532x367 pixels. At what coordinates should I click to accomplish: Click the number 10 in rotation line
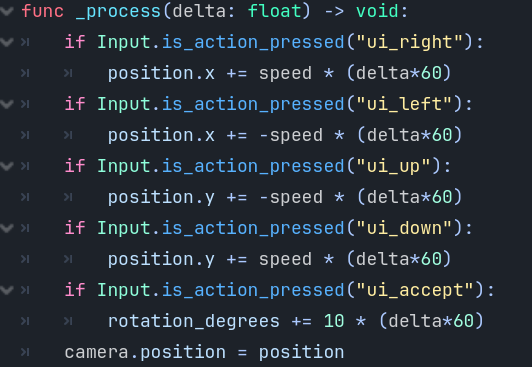tap(334, 321)
